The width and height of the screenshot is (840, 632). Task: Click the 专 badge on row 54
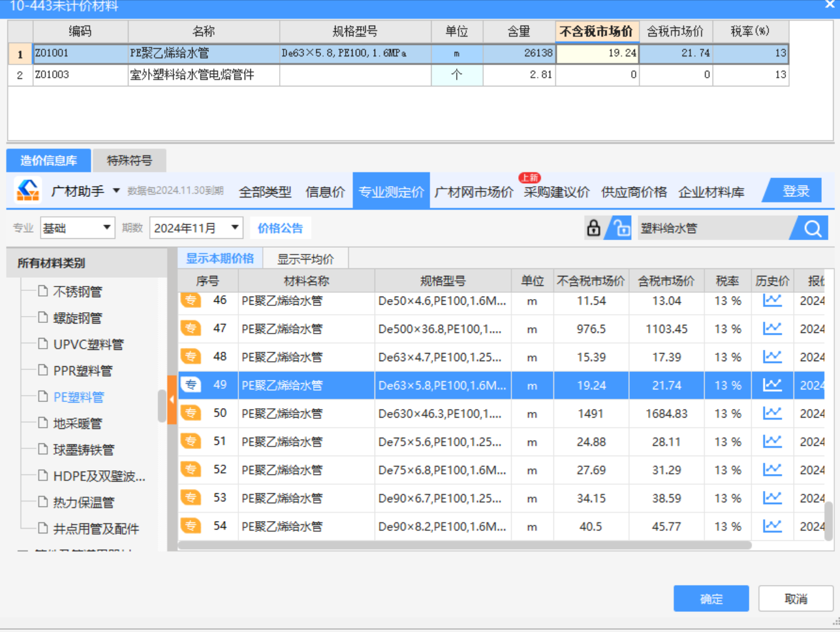pyautogui.click(x=191, y=525)
